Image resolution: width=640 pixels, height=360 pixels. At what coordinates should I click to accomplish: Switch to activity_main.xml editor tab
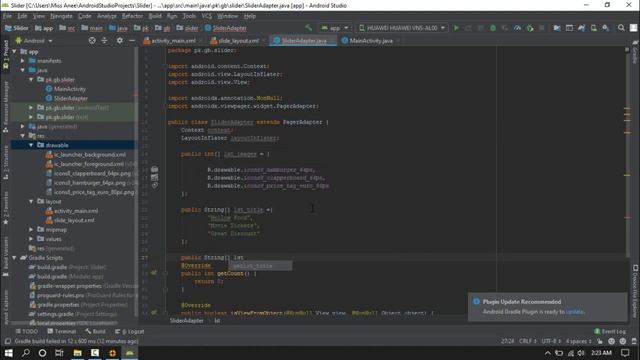[x=172, y=41]
